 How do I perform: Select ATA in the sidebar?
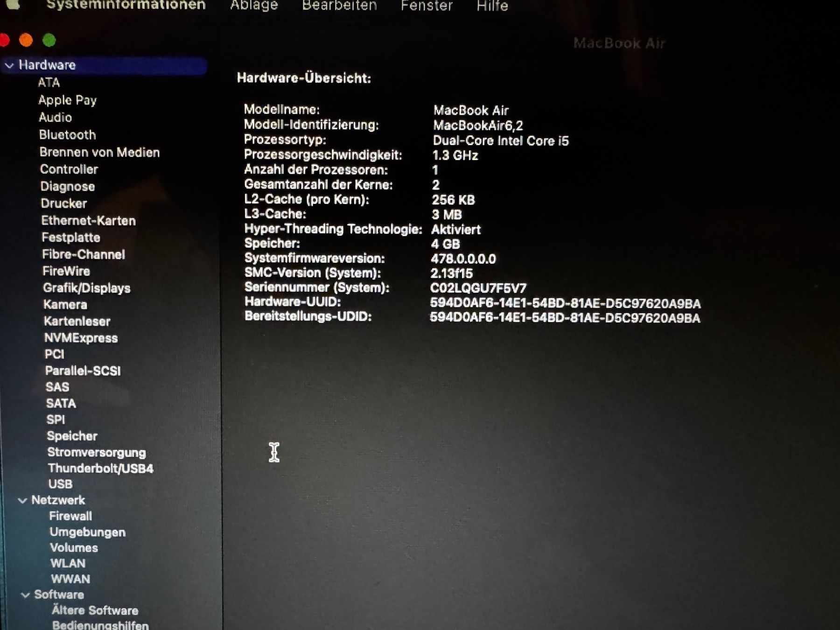(x=49, y=83)
